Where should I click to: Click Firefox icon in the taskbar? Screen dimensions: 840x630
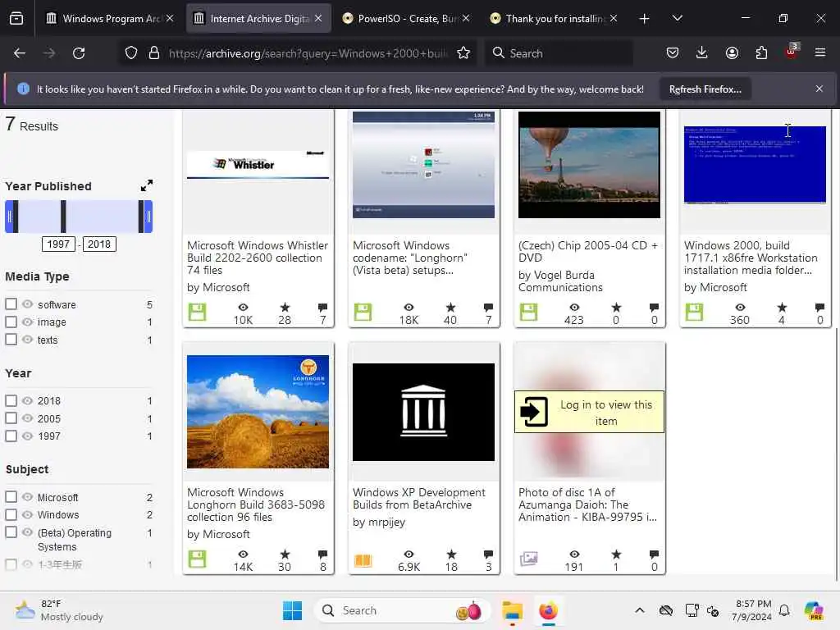coord(548,610)
